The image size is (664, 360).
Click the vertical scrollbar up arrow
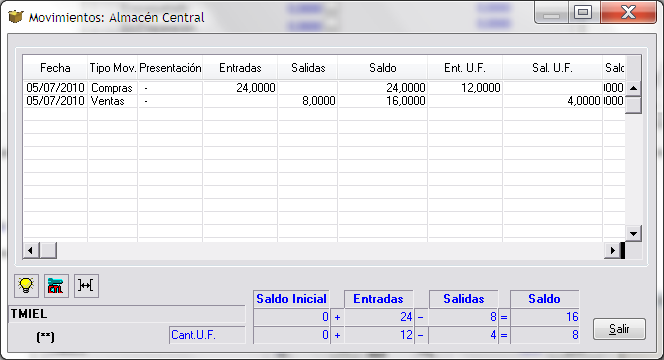[634, 88]
